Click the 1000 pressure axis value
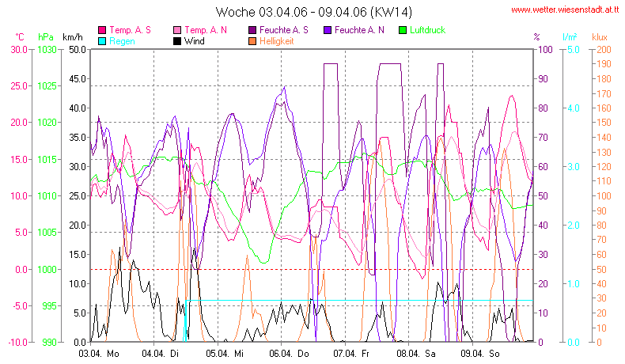This screenshot has width=625, height=364. (x=47, y=270)
